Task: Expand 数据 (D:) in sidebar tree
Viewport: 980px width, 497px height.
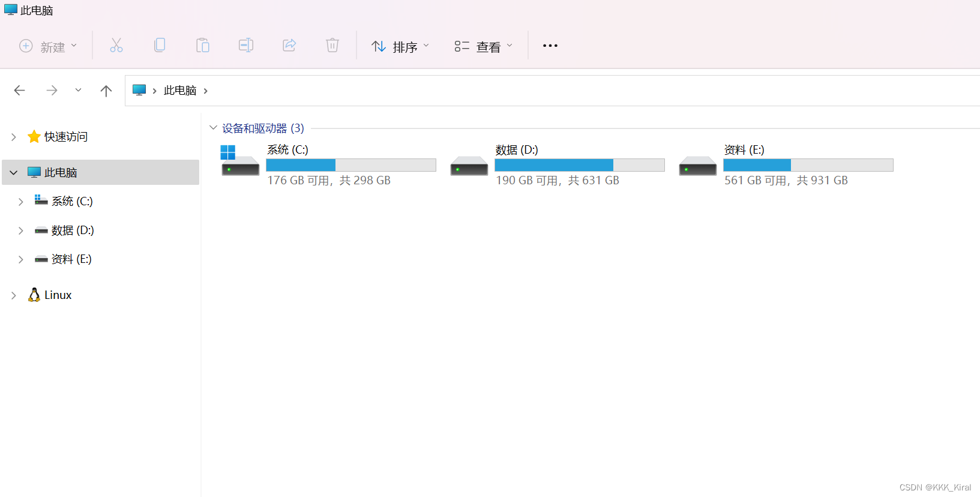Action: pyautogui.click(x=21, y=230)
